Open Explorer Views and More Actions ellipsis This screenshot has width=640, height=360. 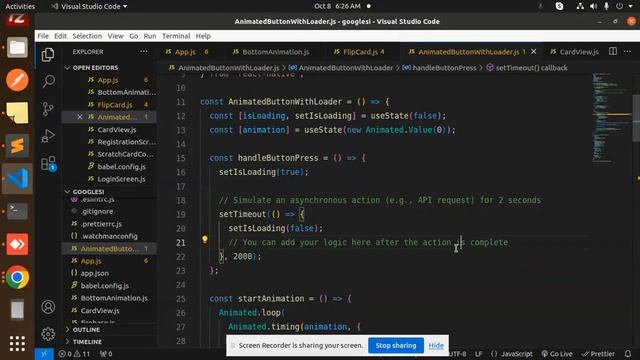pos(144,52)
